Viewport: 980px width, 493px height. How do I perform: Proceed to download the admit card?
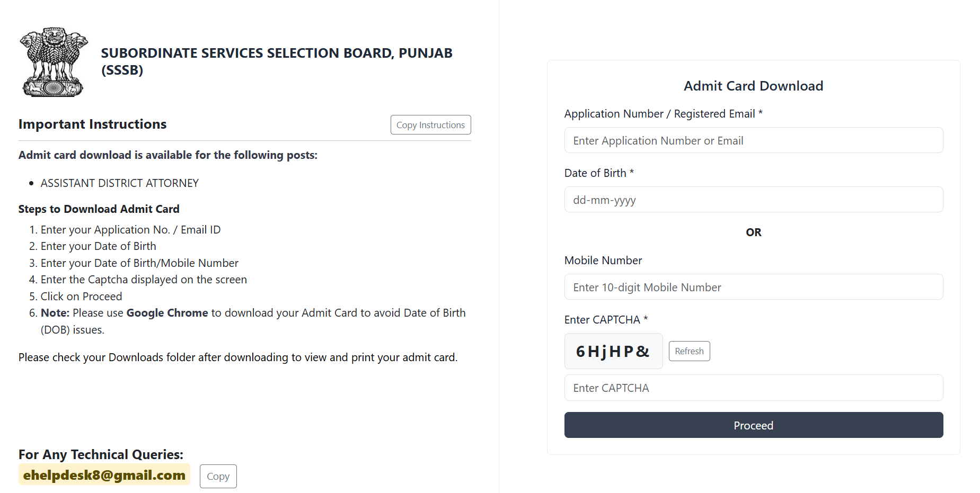753,425
